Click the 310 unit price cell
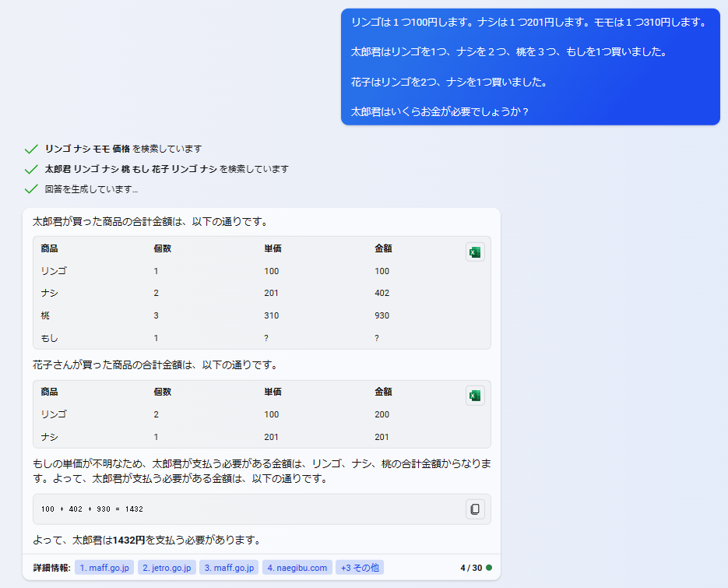 pos(272,315)
